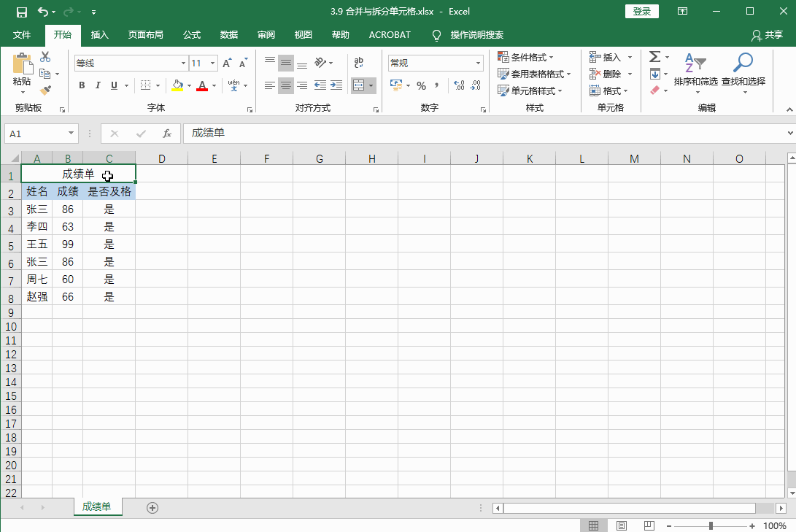796x532 pixels.
Task: Apply the percent style icon
Action: [422, 85]
